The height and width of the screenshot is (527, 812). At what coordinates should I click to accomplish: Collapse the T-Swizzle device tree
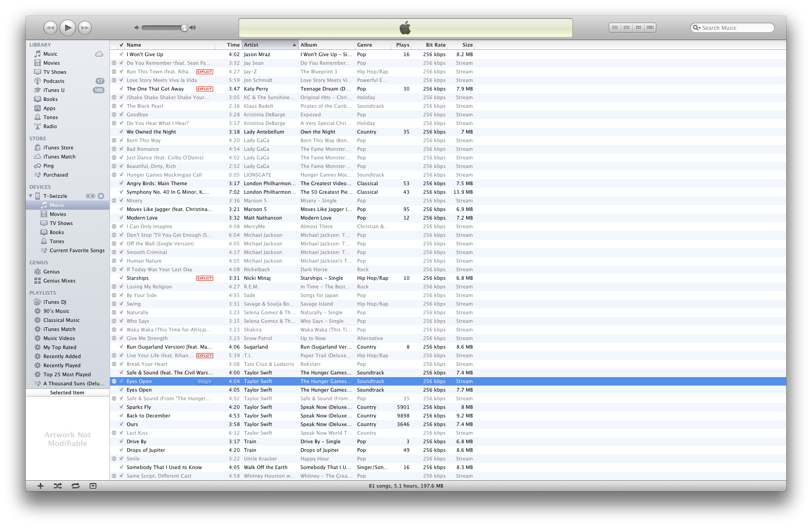pos(31,196)
